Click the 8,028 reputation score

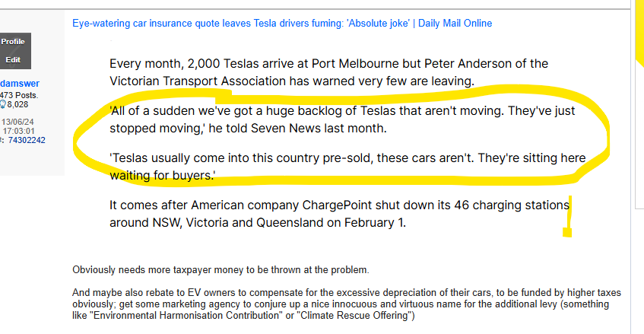tap(17, 104)
